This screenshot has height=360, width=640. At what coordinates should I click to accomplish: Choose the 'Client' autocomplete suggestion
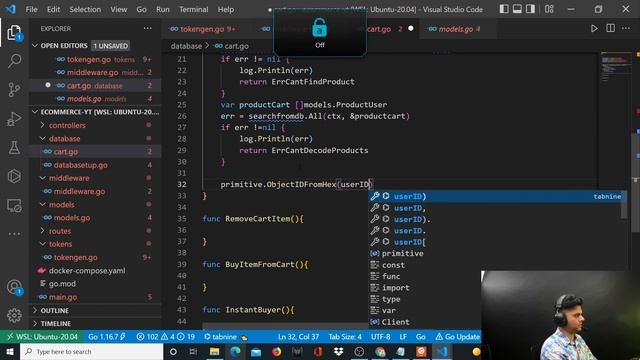point(424,322)
